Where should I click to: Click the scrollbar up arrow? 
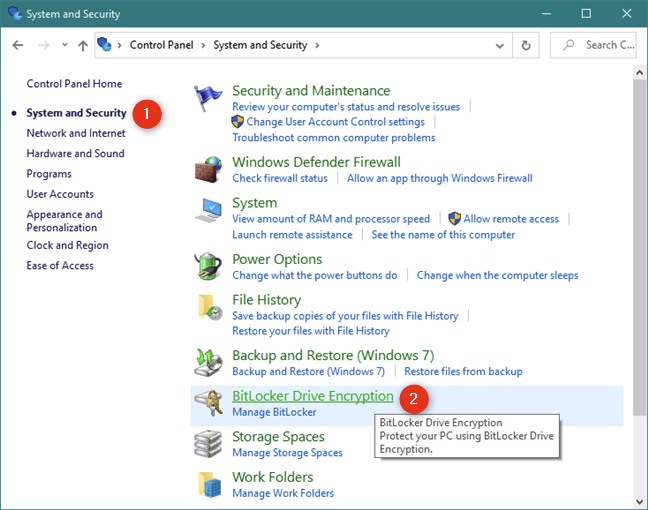click(x=640, y=73)
